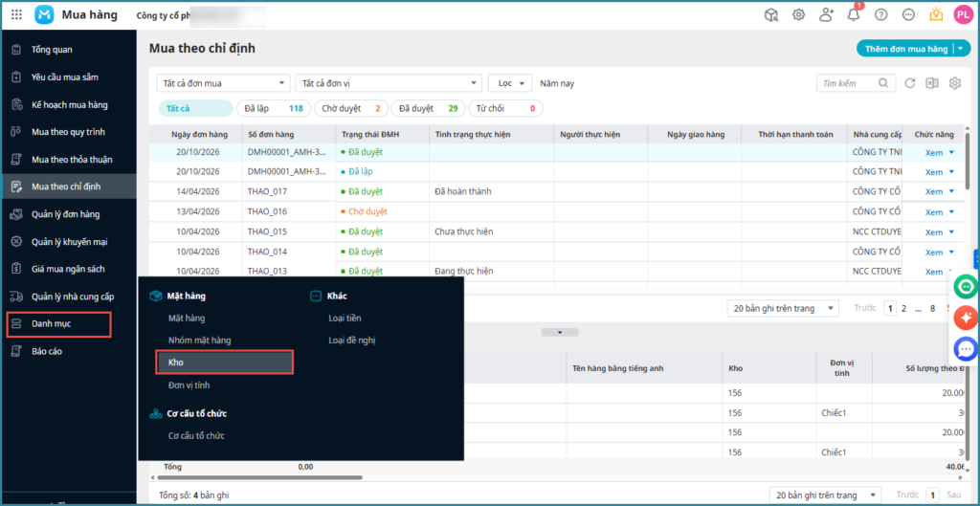
Task: Open 'Danh mục' in the sidebar
Action: (57, 324)
